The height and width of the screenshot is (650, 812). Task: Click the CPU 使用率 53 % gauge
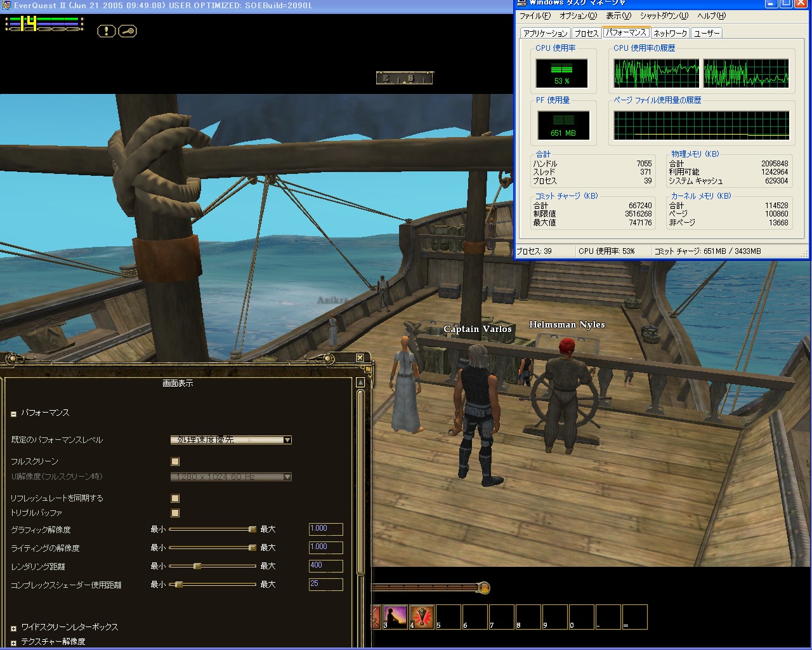561,73
